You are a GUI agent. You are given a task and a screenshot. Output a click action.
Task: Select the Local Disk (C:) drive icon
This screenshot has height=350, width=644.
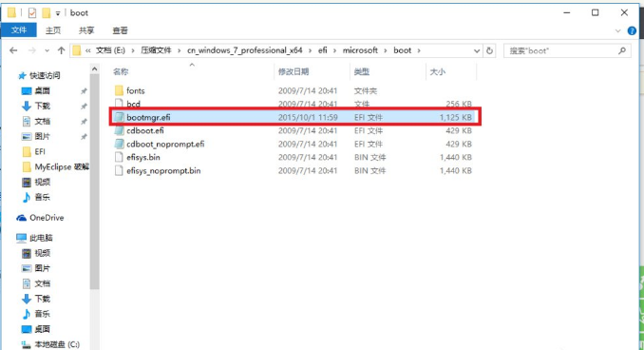(x=26, y=344)
